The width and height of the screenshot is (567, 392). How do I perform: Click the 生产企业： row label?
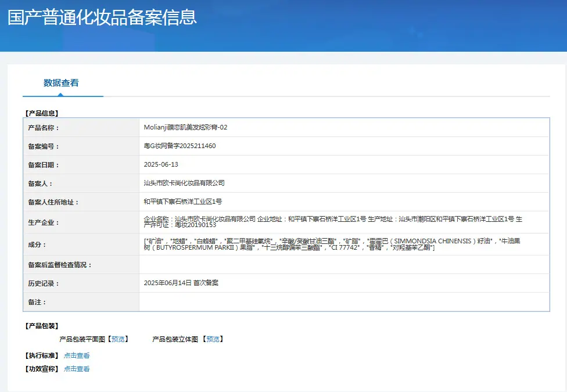click(x=44, y=222)
